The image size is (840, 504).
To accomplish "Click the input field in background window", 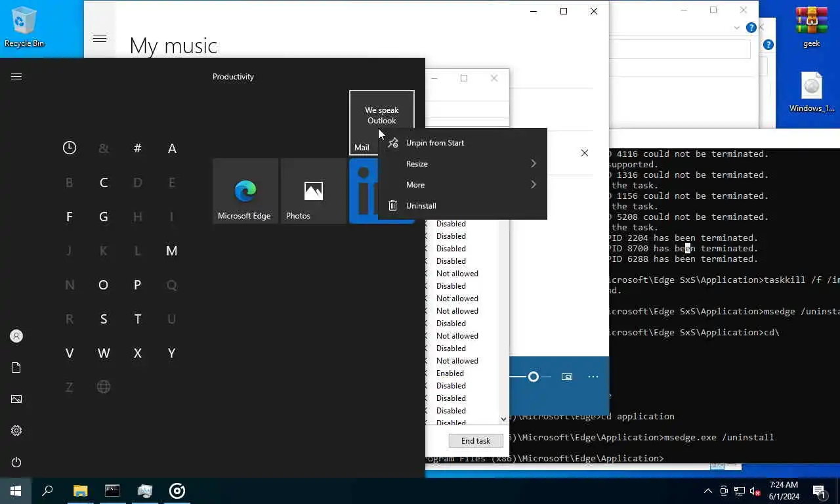I will tap(680, 49).
